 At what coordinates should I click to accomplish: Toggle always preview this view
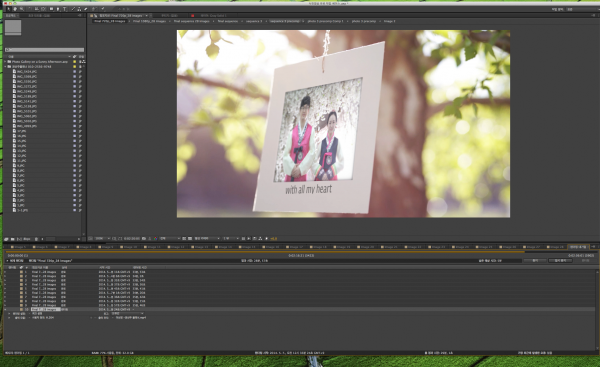(x=90, y=238)
